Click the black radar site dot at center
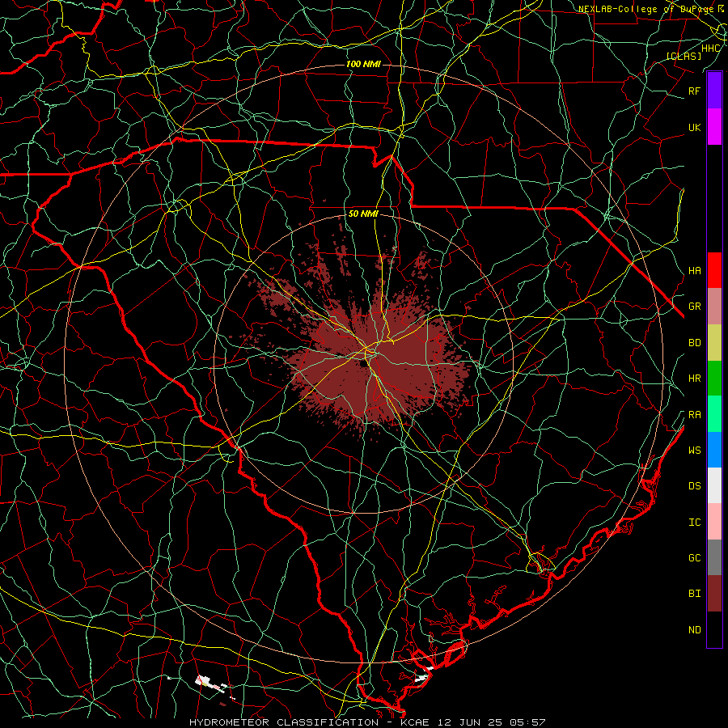 363,364
